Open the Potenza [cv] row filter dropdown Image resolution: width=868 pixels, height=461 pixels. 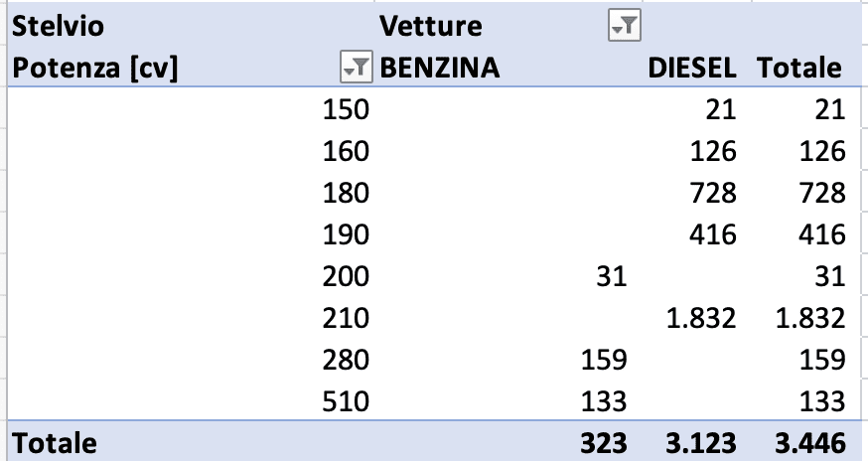[x=355, y=68]
